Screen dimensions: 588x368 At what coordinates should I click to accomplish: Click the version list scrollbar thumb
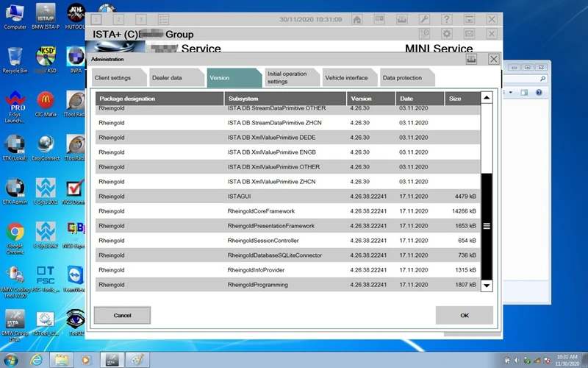coord(487,226)
